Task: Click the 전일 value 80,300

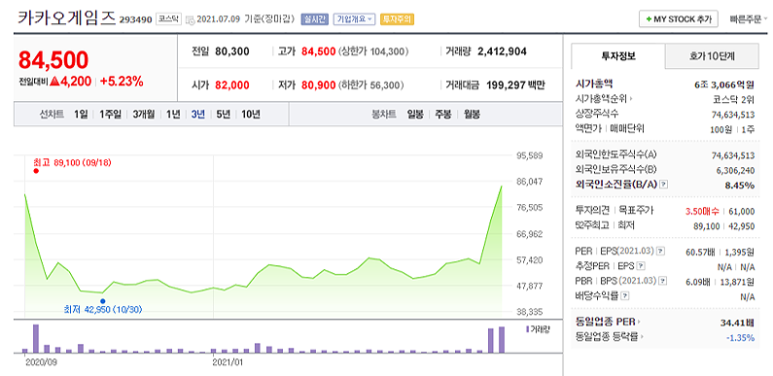Action: coord(232,52)
